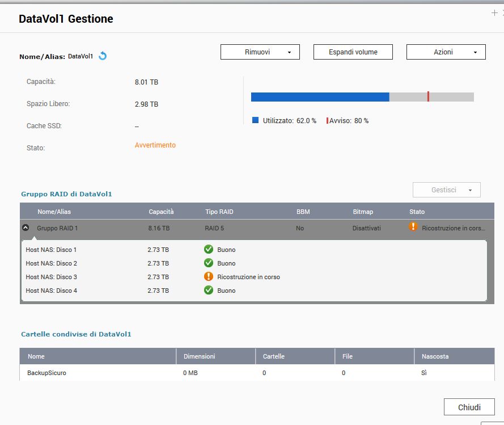Open the Gestisci dropdown
The height and width of the screenshot is (425, 504).
447,190
